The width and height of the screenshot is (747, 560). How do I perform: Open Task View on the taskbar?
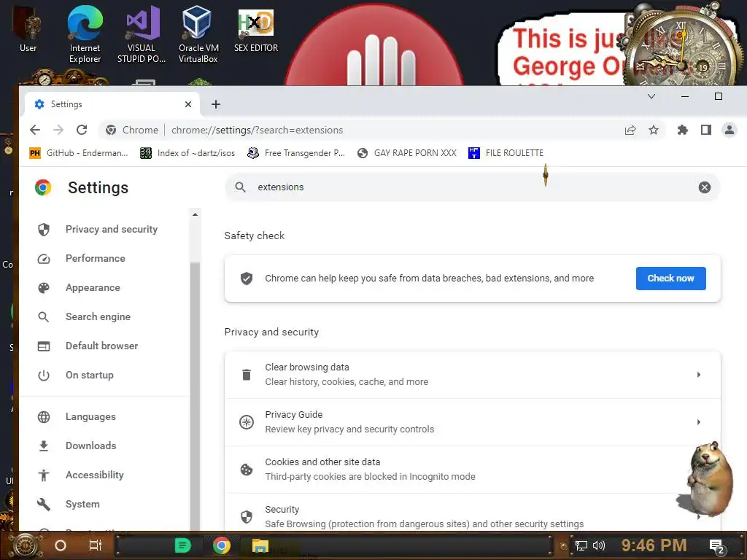(96, 545)
